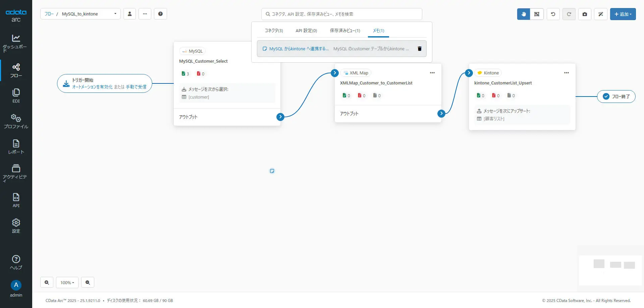Click the trigger start download icon
Screen dimensions: 644x308
click(66, 83)
